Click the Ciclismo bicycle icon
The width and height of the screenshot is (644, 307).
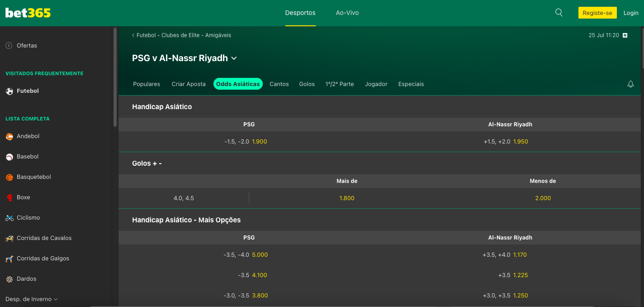point(9,218)
